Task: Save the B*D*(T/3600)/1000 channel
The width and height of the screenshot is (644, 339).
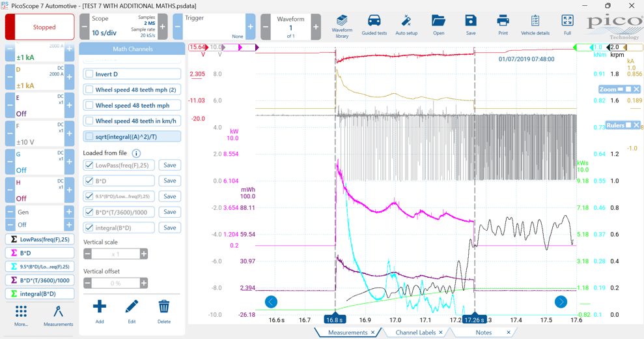Action: point(169,212)
